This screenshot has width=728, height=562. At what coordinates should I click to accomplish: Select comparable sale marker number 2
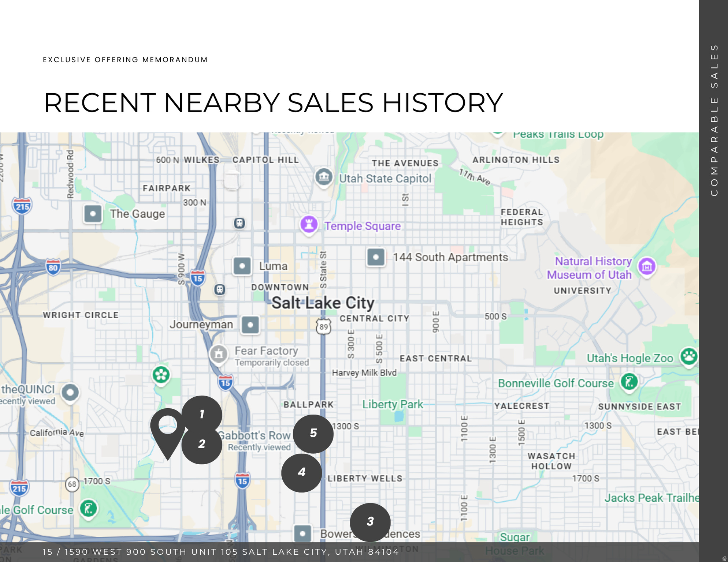click(202, 445)
